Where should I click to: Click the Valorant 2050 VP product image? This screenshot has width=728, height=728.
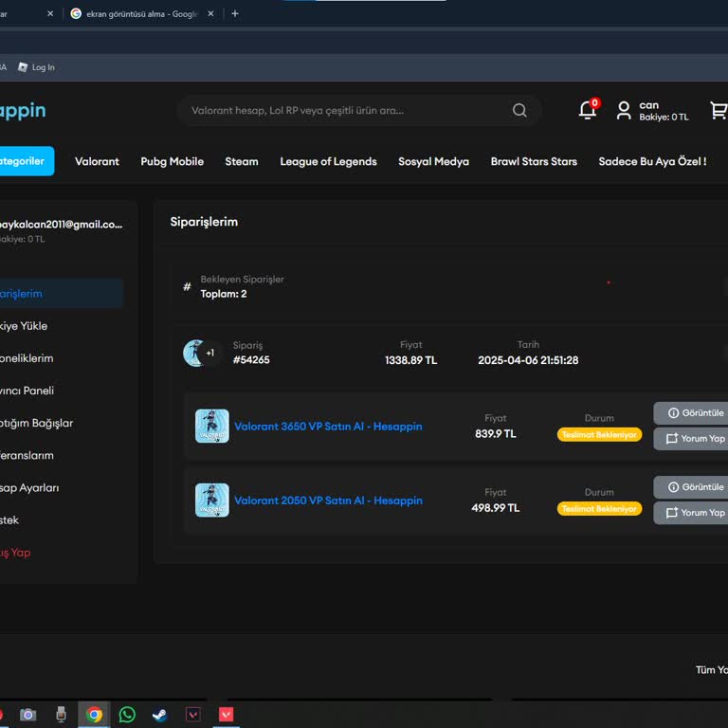pyautogui.click(x=211, y=500)
